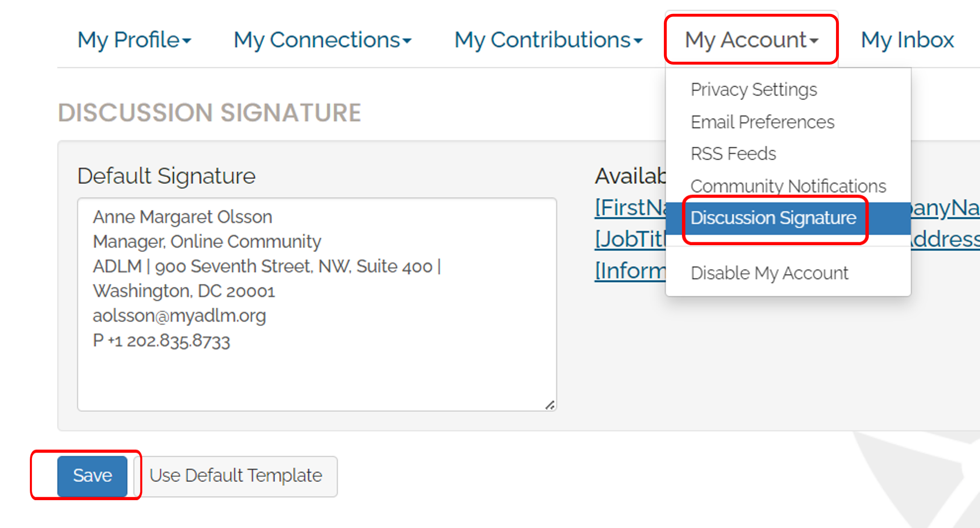
Task: Select Privacy Settings from menu
Action: (x=753, y=90)
